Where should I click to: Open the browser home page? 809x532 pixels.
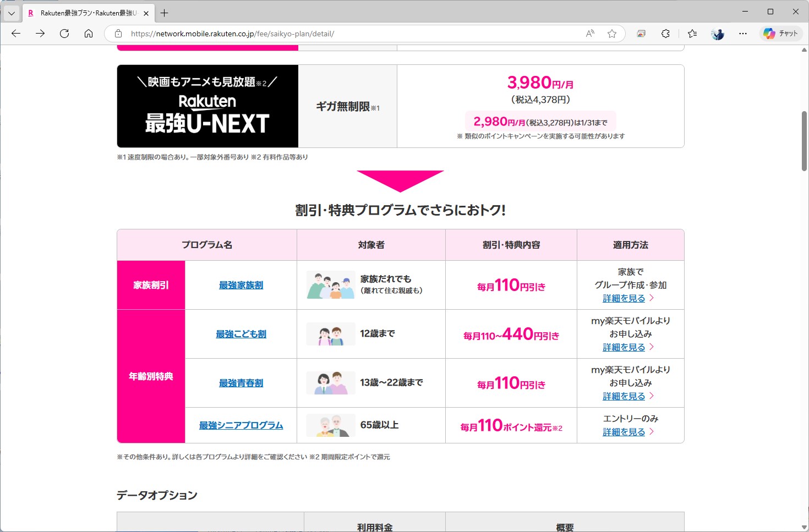pos(89,33)
